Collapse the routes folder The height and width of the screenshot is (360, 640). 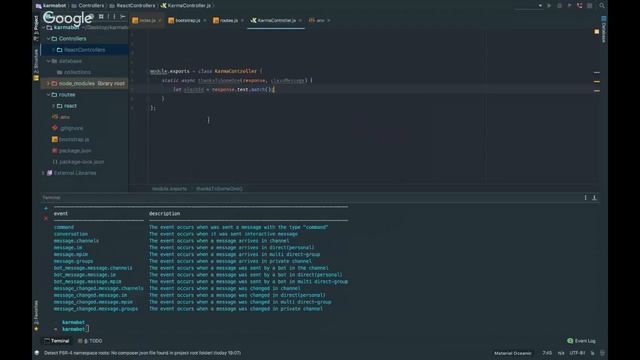click(x=48, y=94)
